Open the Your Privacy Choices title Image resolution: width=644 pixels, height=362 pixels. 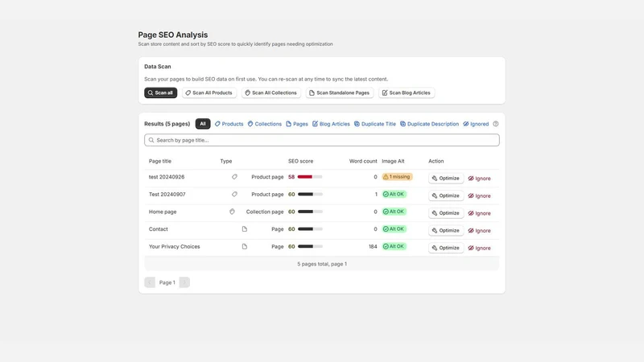(x=174, y=247)
